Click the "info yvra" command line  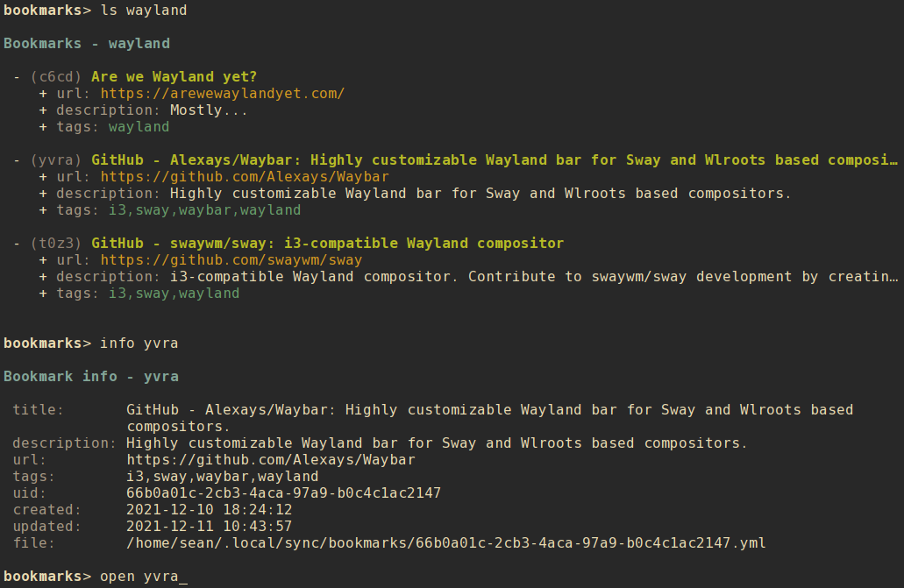pyautogui.click(x=139, y=344)
